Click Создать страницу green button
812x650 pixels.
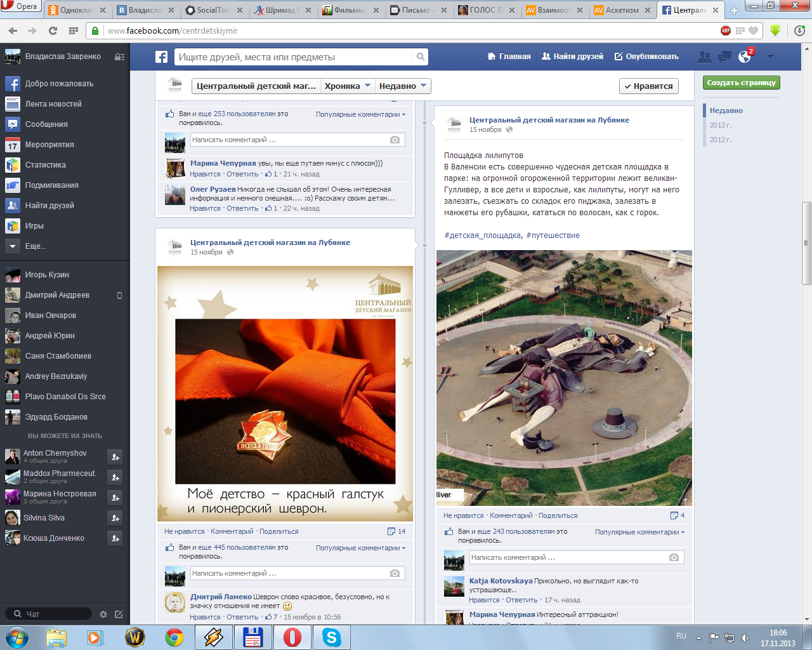tap(741, 83)
